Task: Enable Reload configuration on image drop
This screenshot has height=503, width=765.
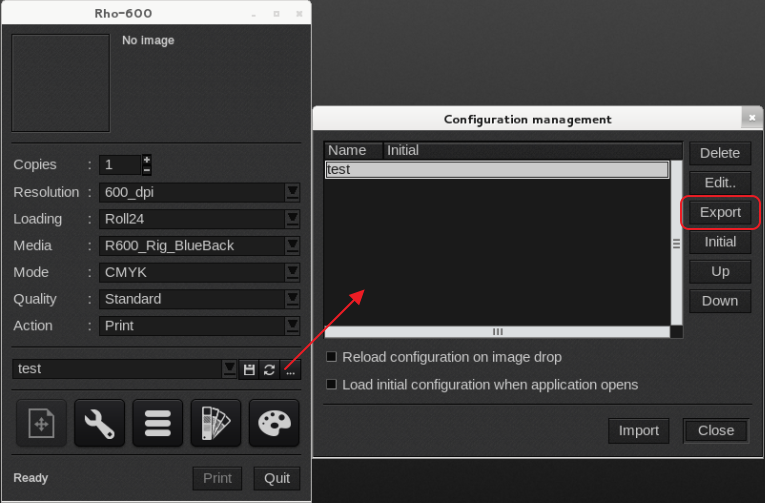Action: click(331, 357)
